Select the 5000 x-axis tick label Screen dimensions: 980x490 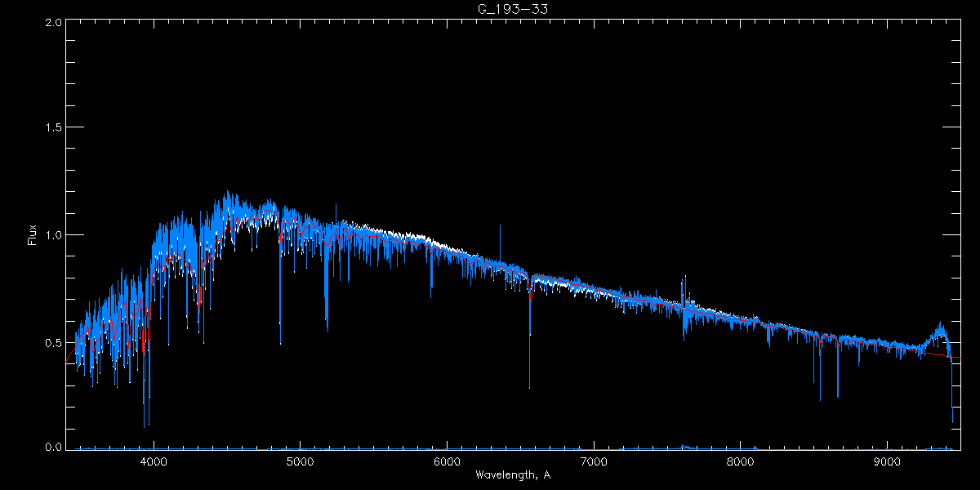tap(300, 461)
